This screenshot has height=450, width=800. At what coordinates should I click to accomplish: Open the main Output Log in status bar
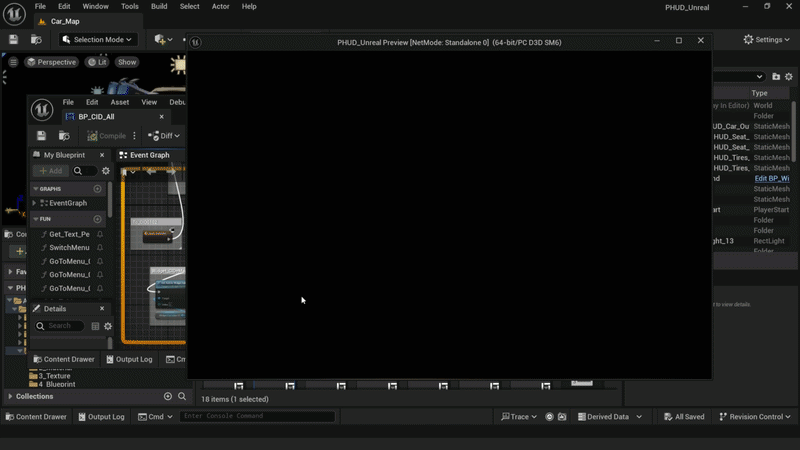(x=102, y=417)
